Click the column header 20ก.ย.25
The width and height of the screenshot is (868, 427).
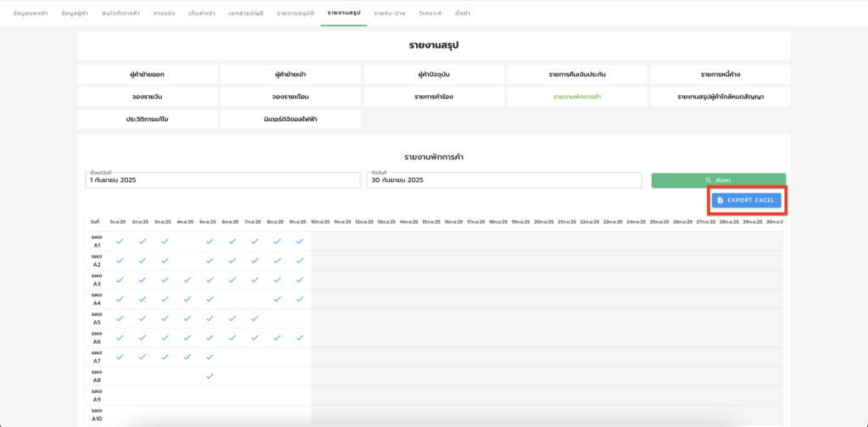click(543, 222)
